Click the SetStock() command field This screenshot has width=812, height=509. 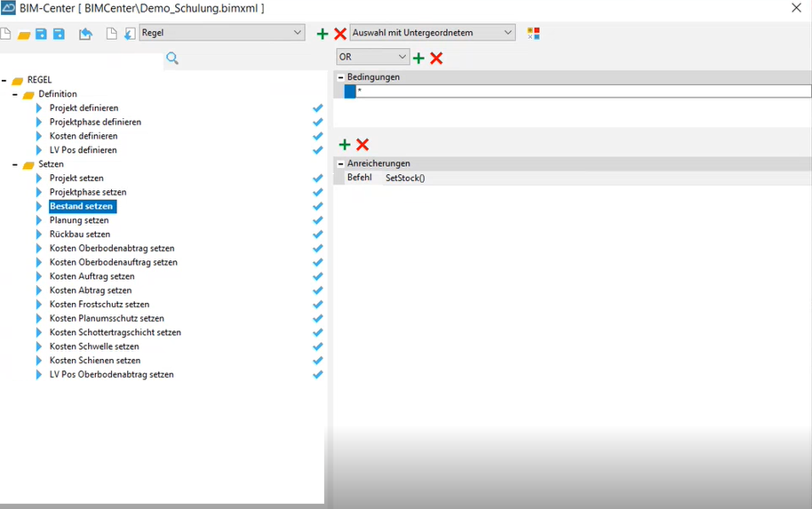[405, 178]
